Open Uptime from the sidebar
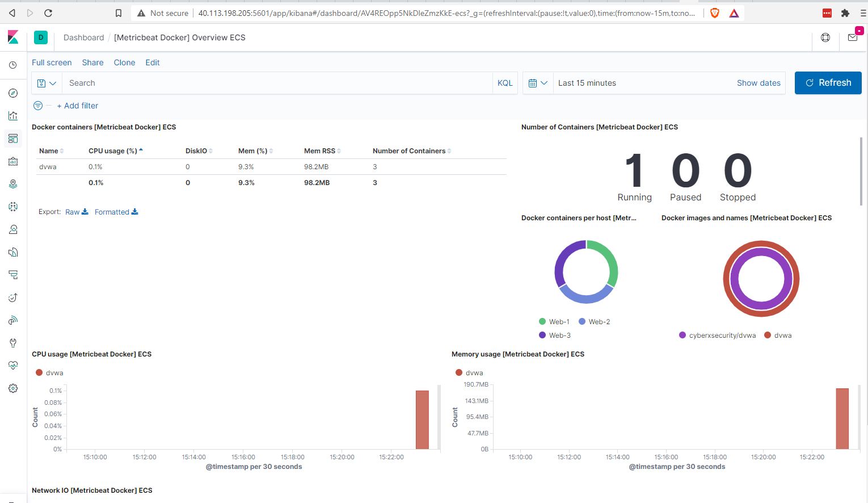The width and height of the screenshot is (868, 503). [13, 297]
